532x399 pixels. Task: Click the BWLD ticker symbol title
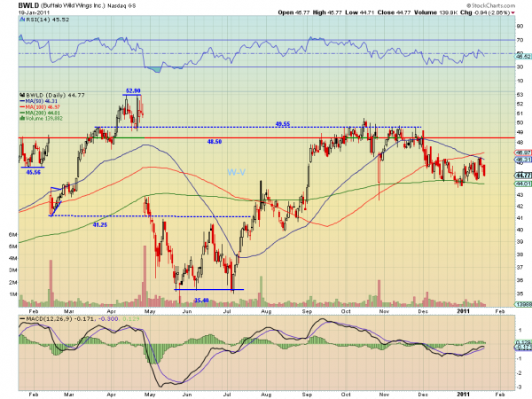(29, 6)
